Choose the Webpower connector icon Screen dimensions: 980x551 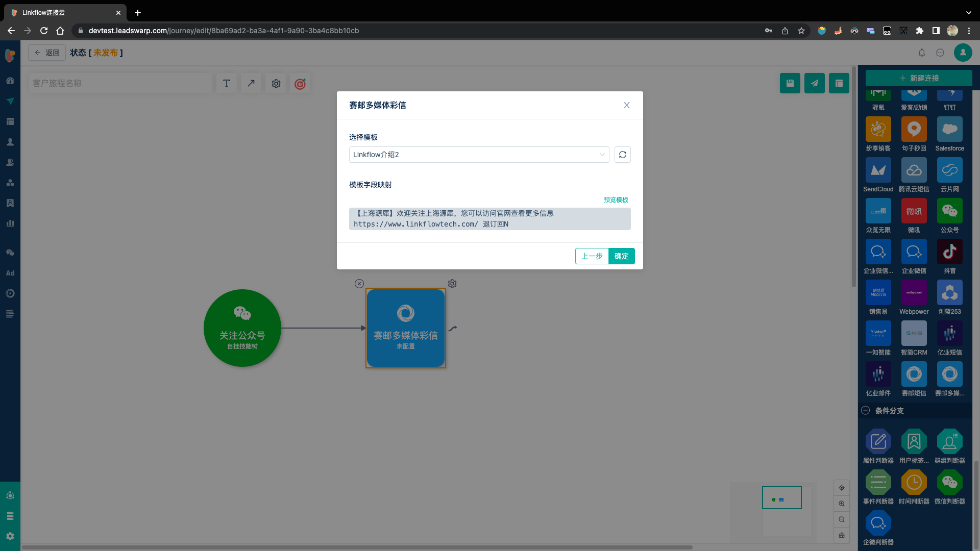point(914,292)
